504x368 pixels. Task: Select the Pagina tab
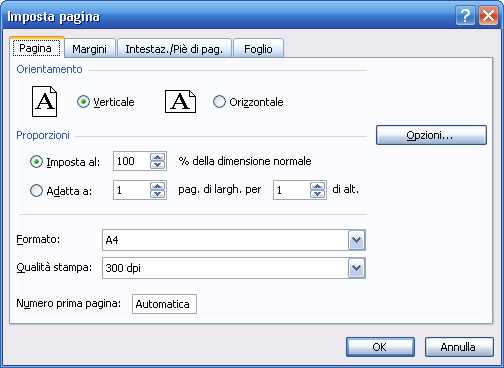[36, 48]
